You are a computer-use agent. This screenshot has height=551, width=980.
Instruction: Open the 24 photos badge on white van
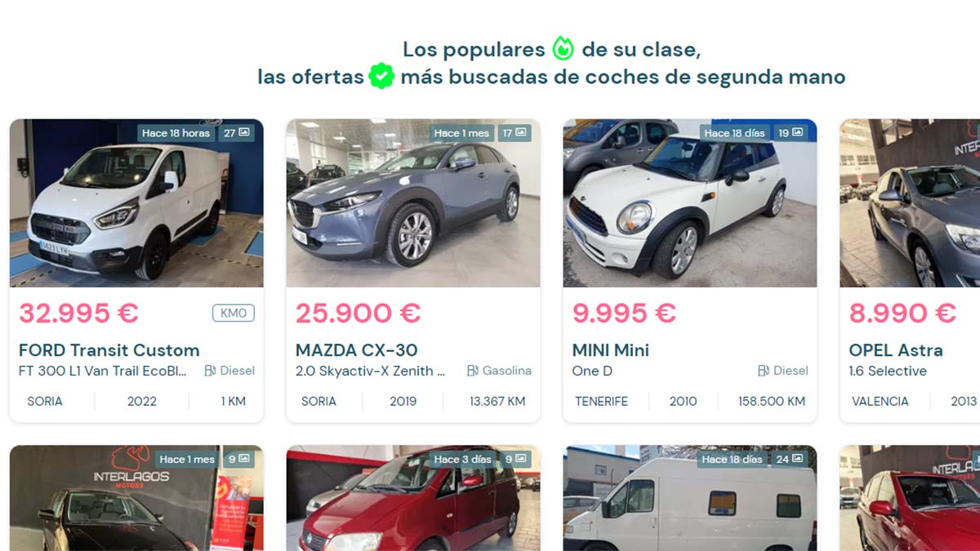[789, 460]
